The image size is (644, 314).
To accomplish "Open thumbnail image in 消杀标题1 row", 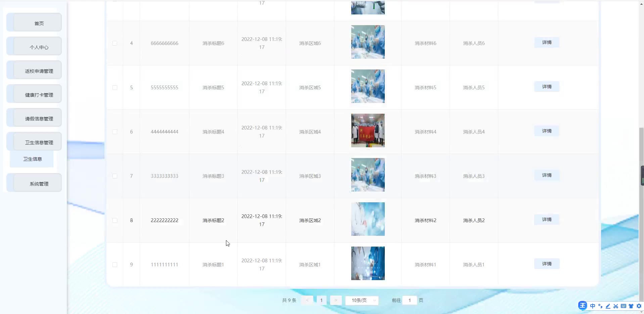I will tap(368, 263).
